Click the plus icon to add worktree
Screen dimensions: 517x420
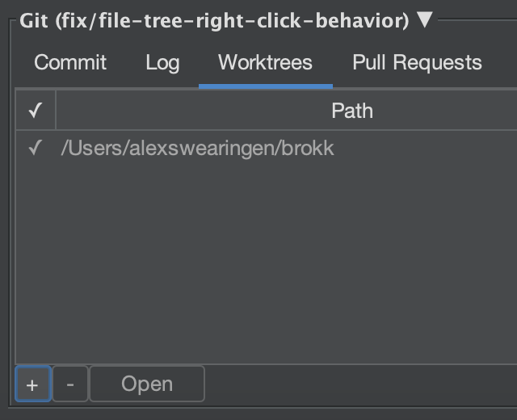pos(32,384)
